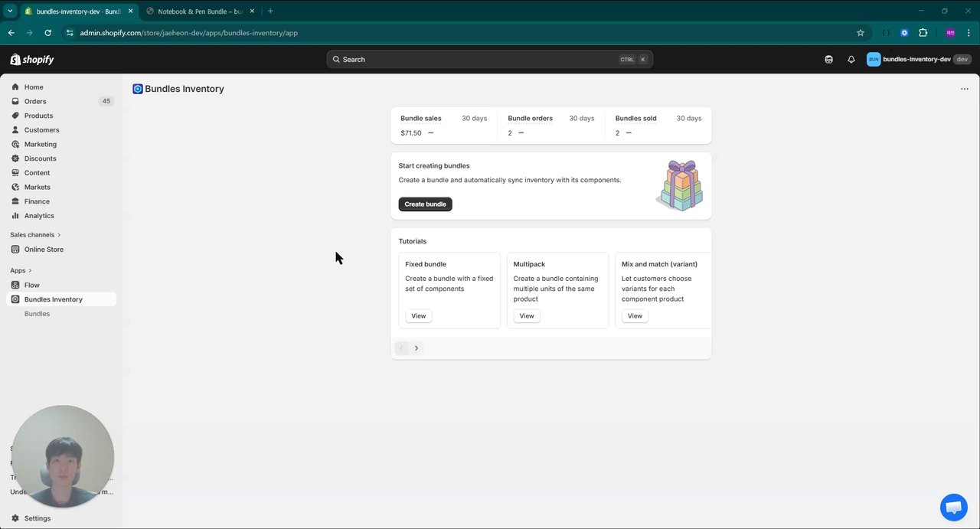
Task: Show next tutorials with right arrow
Action: [416, 348]
